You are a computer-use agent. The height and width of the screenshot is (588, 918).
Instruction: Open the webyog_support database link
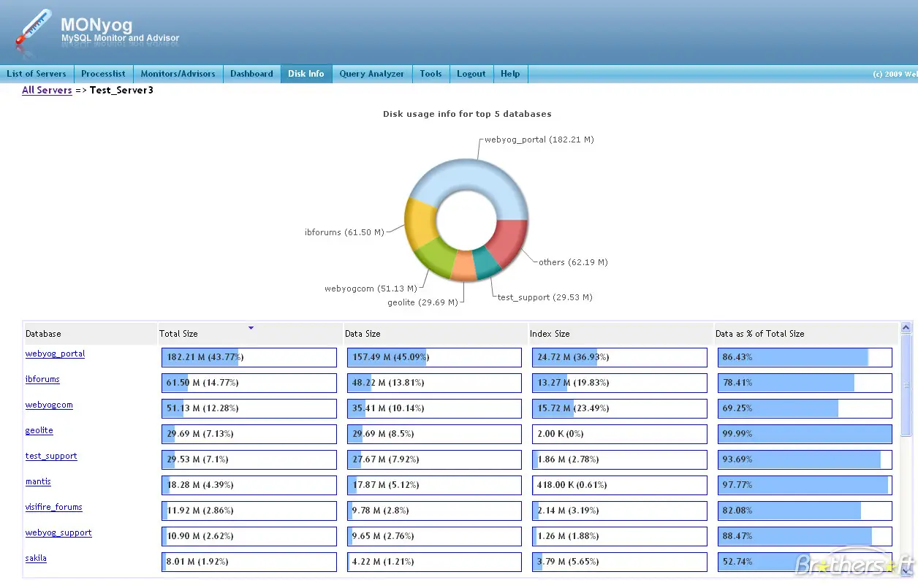click(x=58, y=532)
